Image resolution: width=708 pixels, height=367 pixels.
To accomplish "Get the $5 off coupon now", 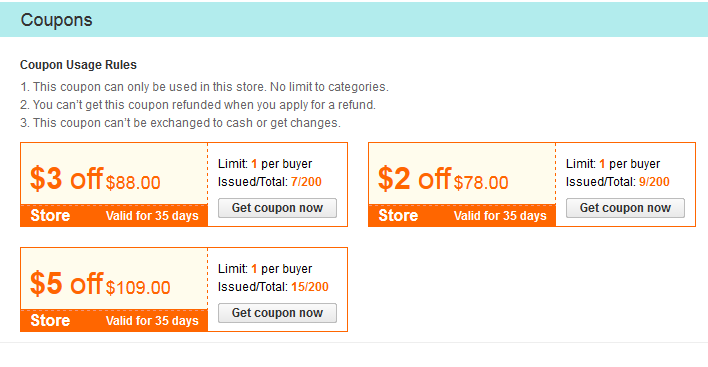I will pyautogui.click(x=277, y=313).
